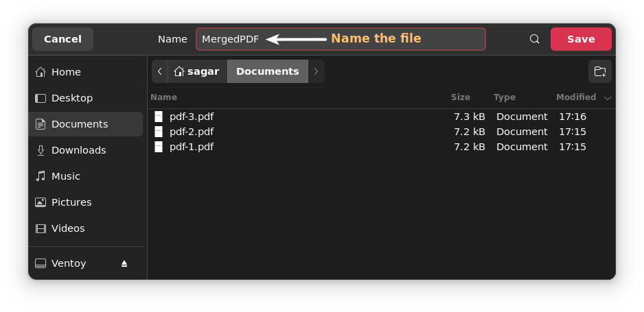Select the sagar home path segment
644x312 pixels.
point(198,71)
